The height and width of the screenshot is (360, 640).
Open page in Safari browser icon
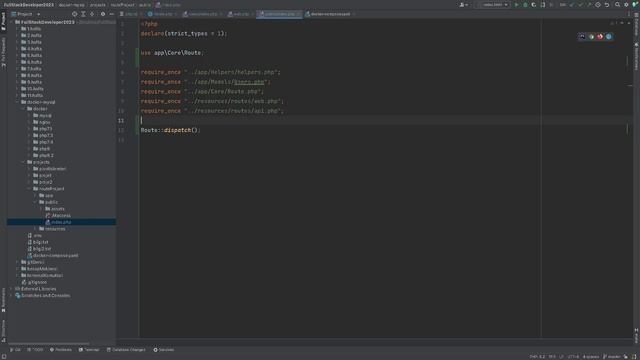point(609,36)
